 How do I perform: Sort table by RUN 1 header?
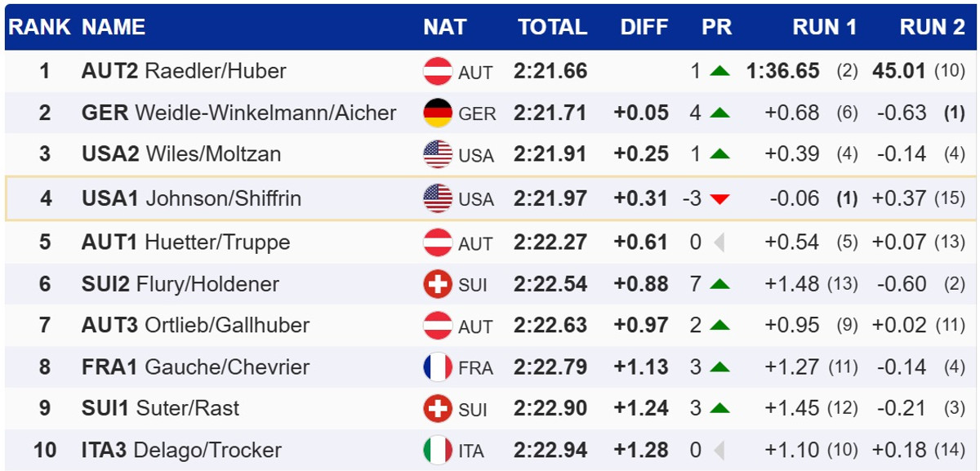click(824, 27)
